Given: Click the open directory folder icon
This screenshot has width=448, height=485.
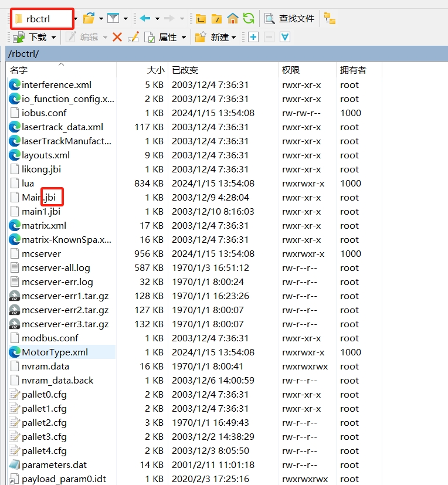Looking at the screenshot, I should [x=89, y=19].
